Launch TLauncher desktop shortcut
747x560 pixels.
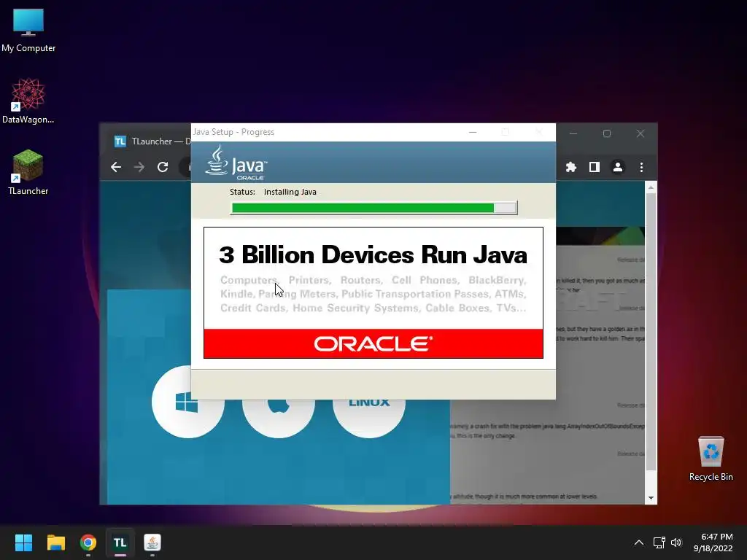pos(28,172)
